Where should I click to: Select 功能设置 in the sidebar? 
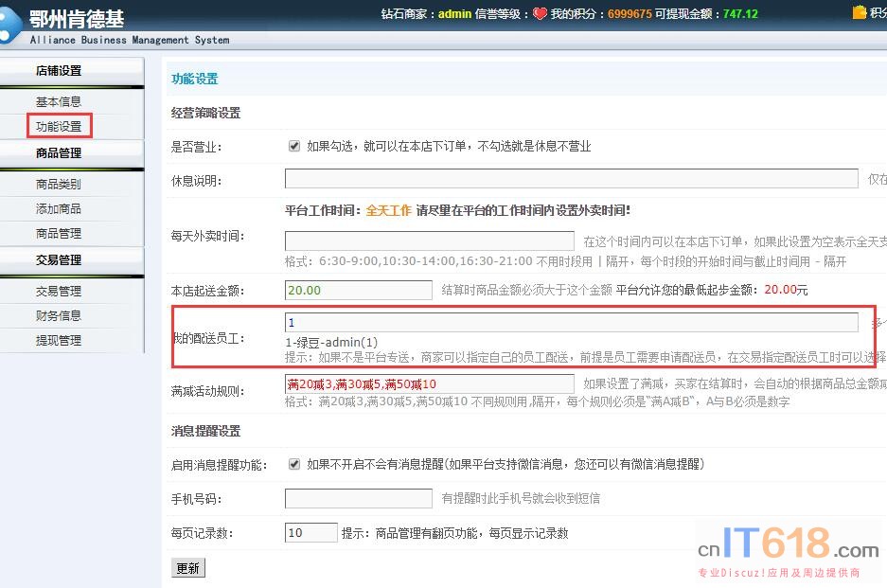(x=59, y=126)
